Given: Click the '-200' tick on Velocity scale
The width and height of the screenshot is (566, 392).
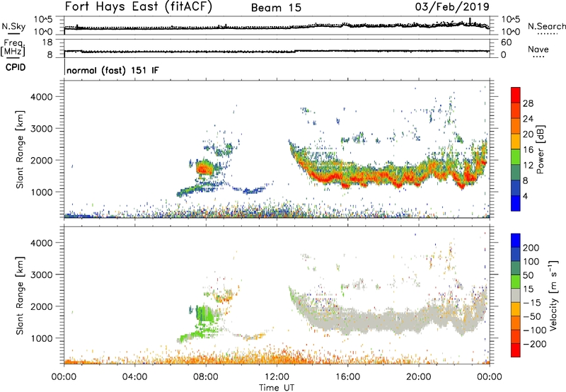Looking at the screenshot, I should click(534, 344).
